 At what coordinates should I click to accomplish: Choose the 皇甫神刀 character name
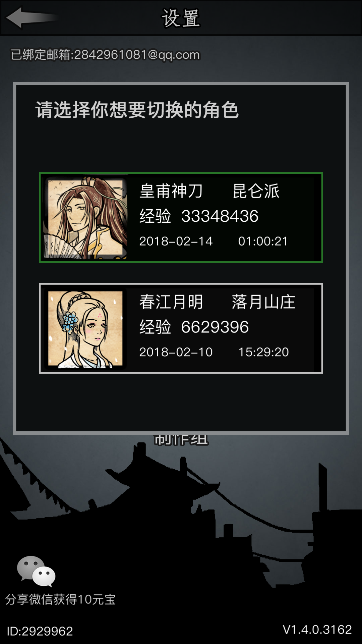(171, 191)
